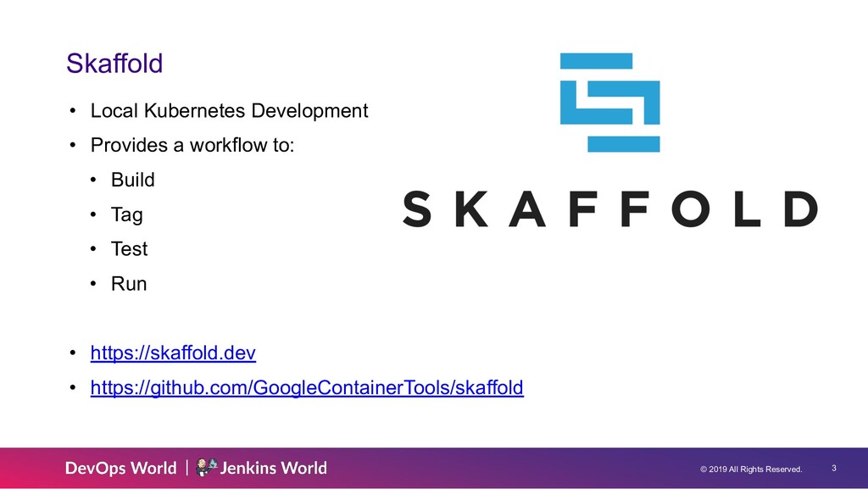The width and height of the screenshot is (868, 489).
Task: Click the Local Kubernetes Development text
Action: [230, 111]
